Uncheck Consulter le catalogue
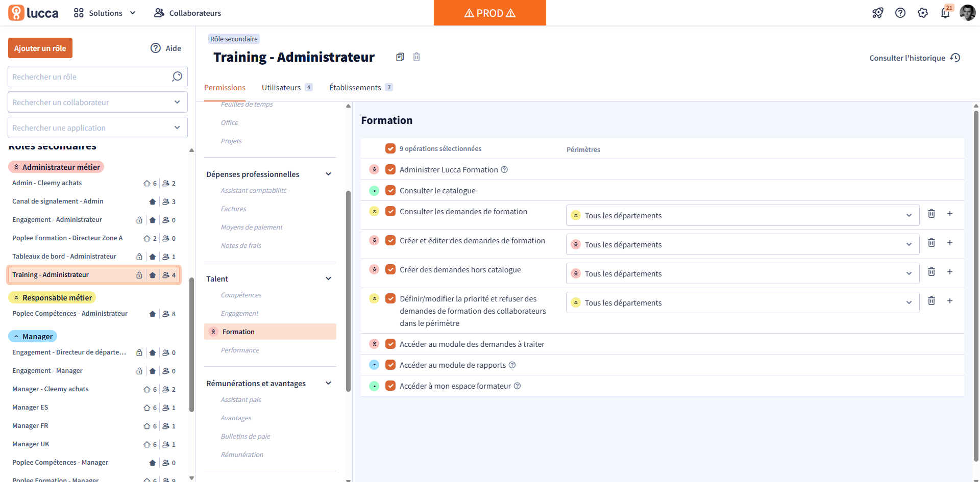The height and width of the screenshot is (482, 980). click(x=390, y=190)
